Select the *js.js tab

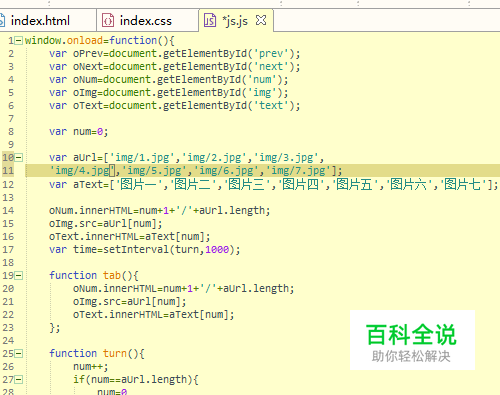click(x=235, y=21)
